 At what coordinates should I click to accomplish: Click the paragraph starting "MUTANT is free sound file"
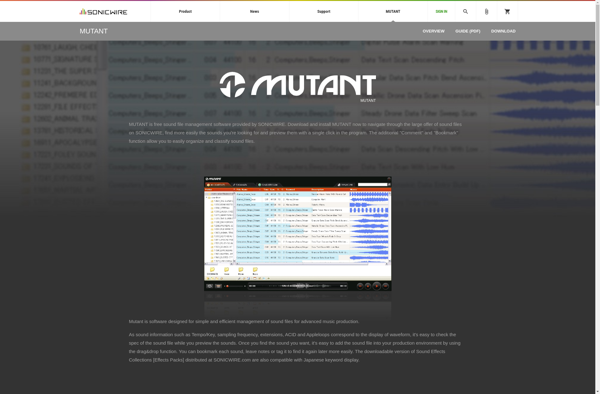pyautogui.click(x=295, y=133)
